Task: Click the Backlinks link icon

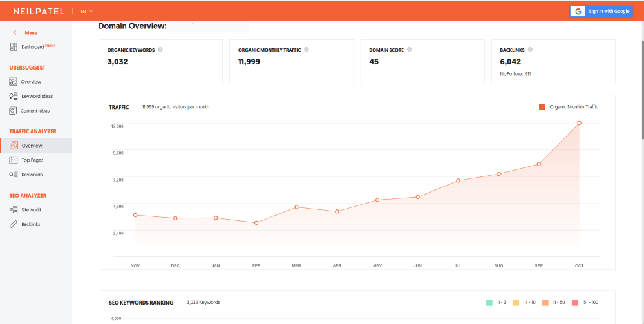Action: coord(14,224)
